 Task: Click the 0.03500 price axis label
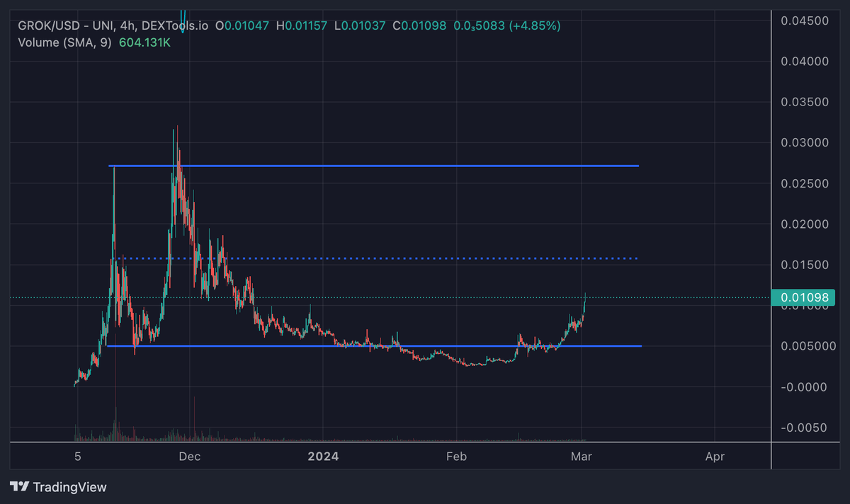pyautogui.click(x=803, y=102)
